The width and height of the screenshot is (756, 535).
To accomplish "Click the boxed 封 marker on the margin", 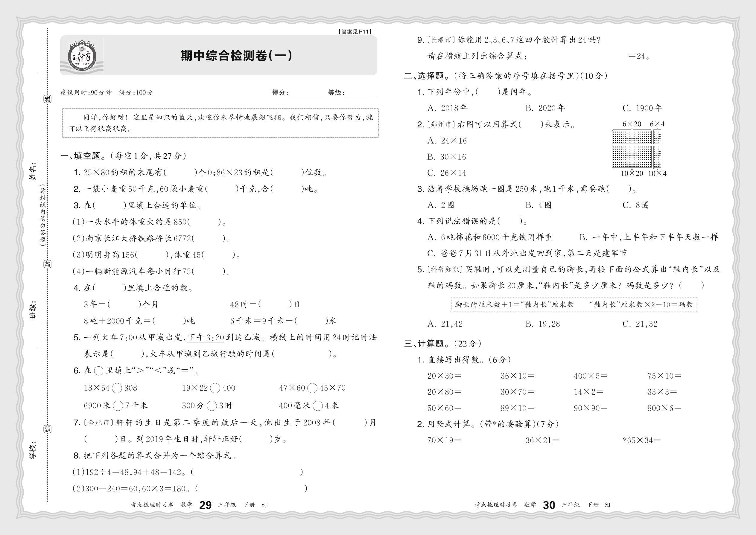I will click(x=48, y=263).
